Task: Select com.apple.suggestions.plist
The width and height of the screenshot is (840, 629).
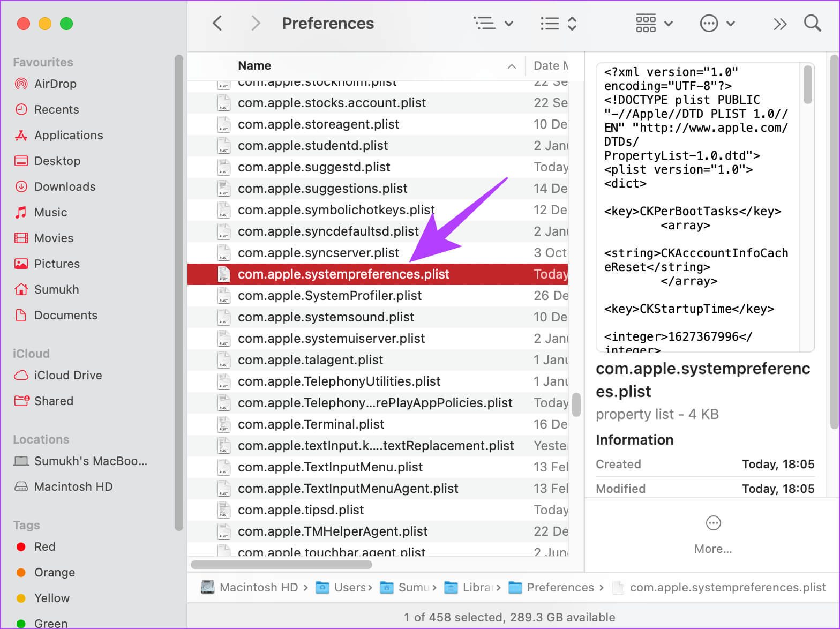Action: [x=378, y=188]
